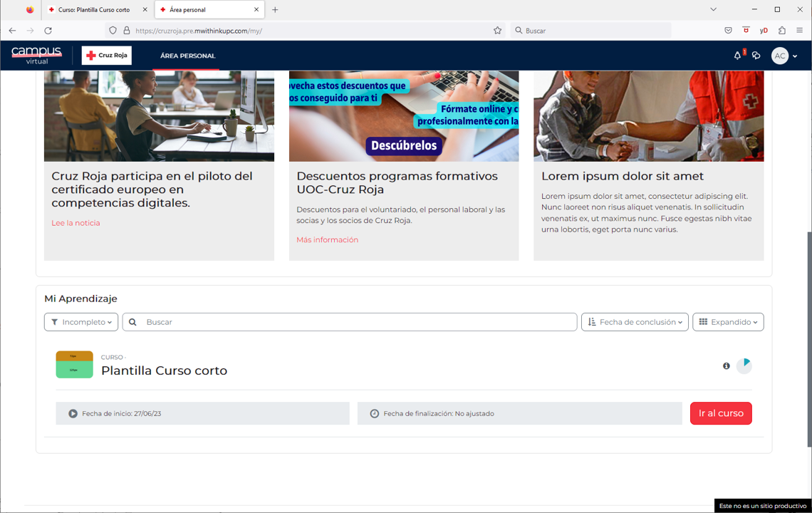This screenshot has width=812, height=513.
Task: Click the course info icon on Plantilla Curso corto
Action: 726,366
